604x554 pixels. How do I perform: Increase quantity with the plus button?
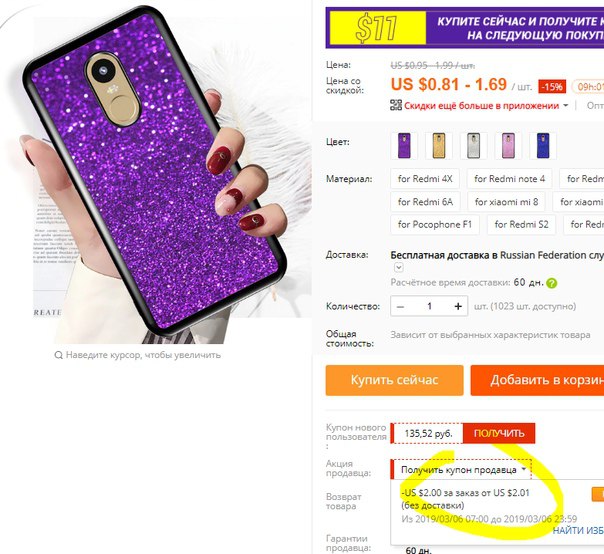(x=458, y=306)
